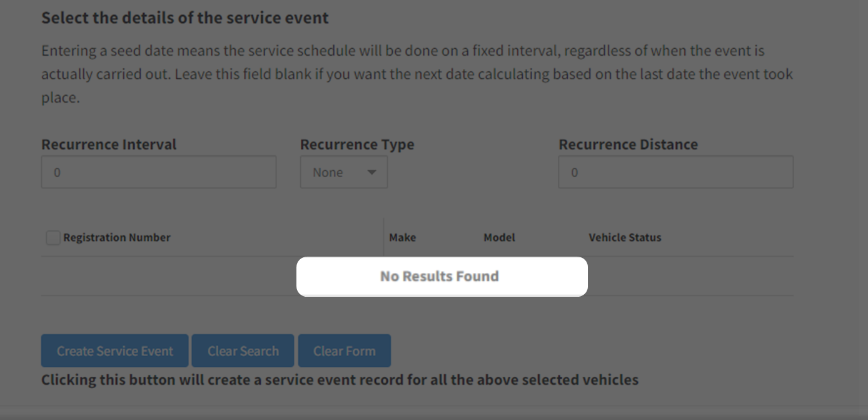Sort by Registration Number column header

117,237
